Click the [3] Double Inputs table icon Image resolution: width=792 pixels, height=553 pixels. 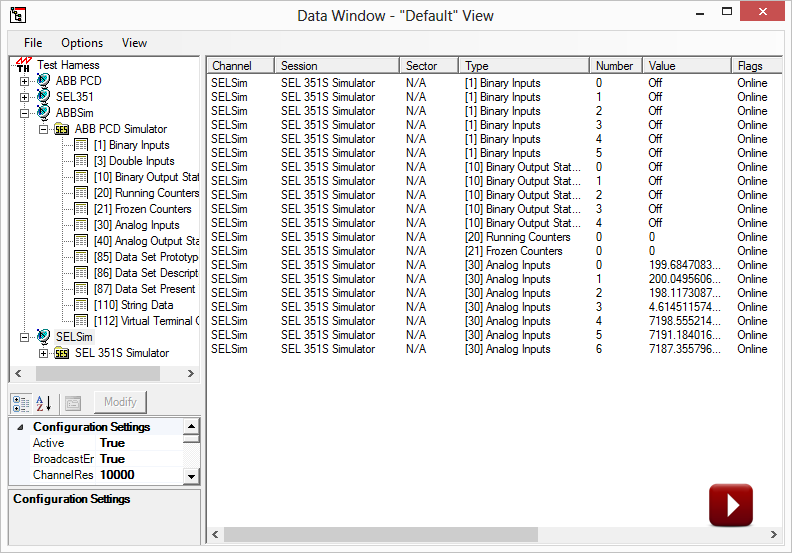click(81, 161)
